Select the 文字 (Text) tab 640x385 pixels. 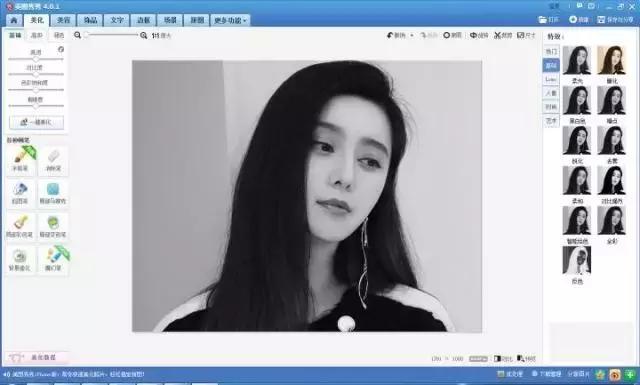117,20
